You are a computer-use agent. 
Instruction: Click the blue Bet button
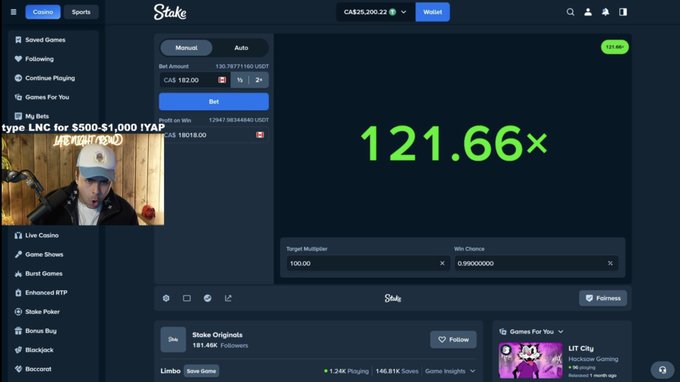214,101
